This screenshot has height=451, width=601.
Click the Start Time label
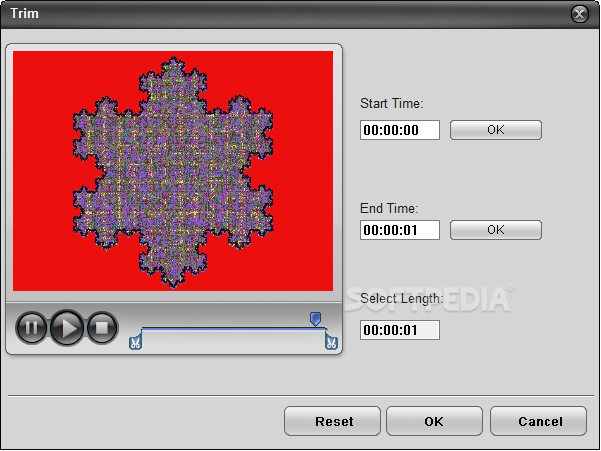coord(392,103)
